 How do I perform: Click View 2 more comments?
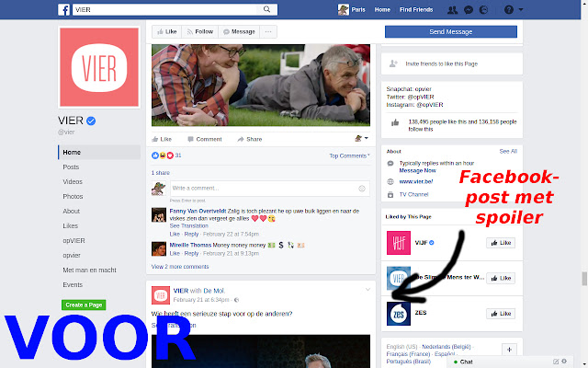click(180, 267)
